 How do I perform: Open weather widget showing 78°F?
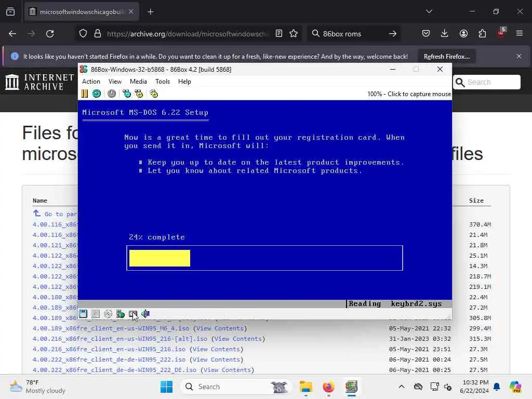pyautogui.click(x=38, y=387)
